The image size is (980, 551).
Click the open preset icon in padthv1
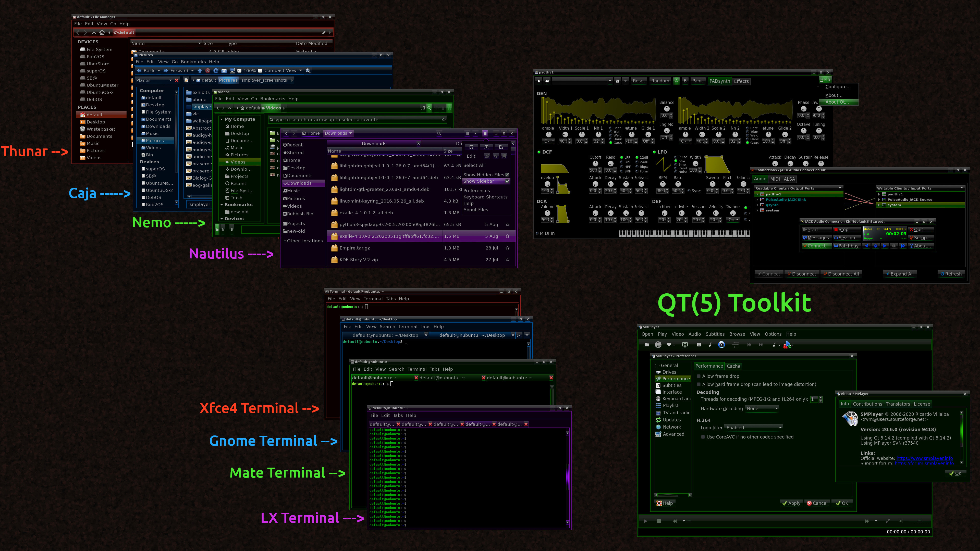(x=547, y=81)
